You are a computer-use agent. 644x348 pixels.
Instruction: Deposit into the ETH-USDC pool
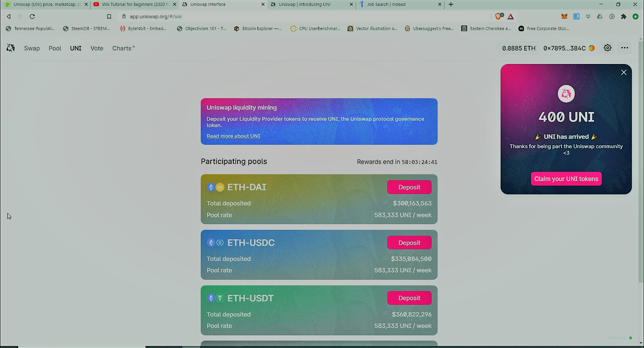coord(410,243)
